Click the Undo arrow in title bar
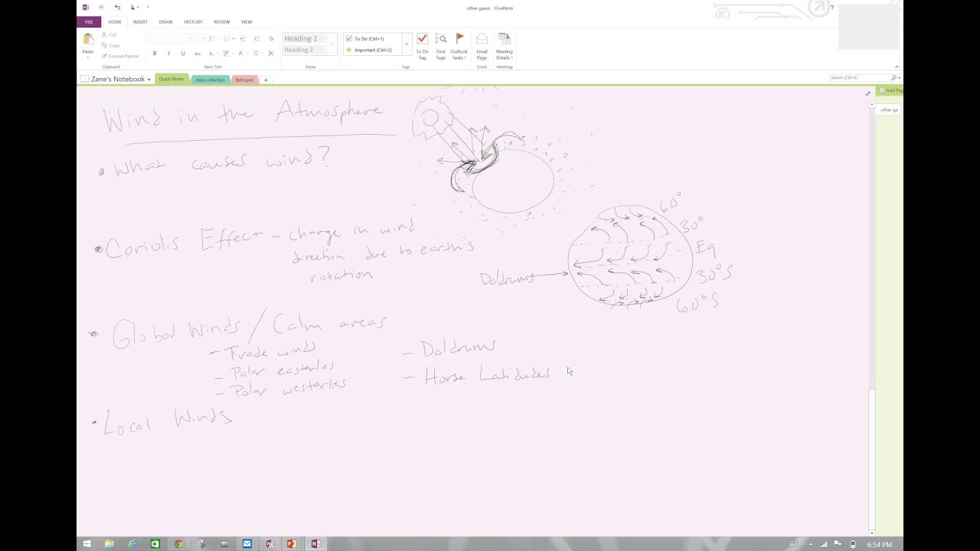This screenshot has width=980, height=551. (x=117, y=8)
